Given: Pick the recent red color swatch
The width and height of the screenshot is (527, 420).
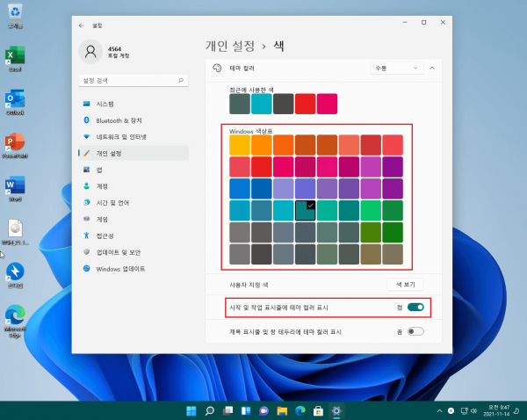Looking at the screenshot, I should pyautogui.click(x=305, y=104).
